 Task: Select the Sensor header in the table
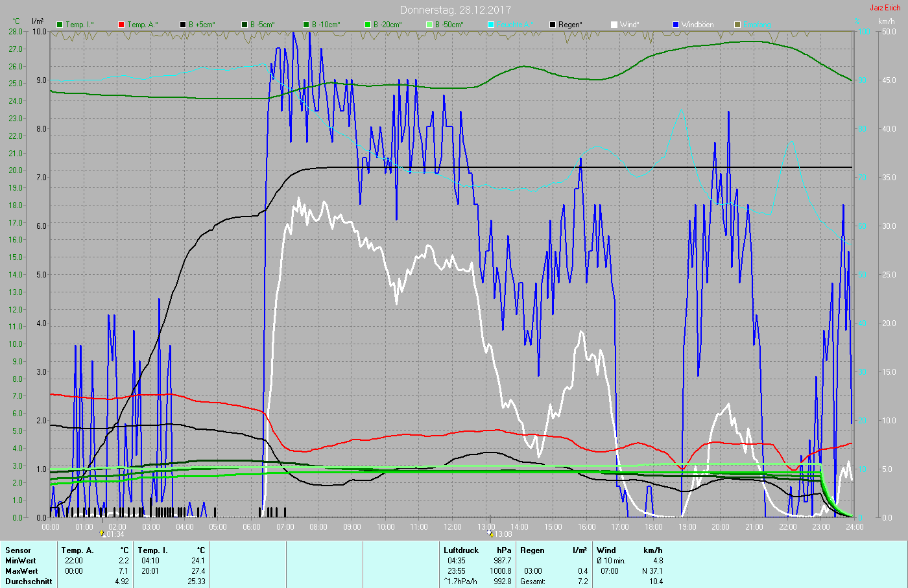[x=18, y=550]
